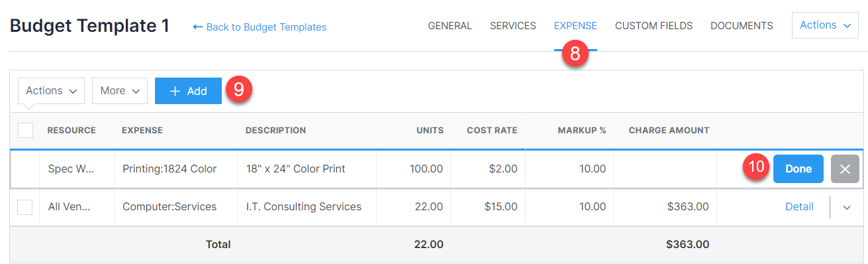Click the blue Add button
This screenshot has height=264, width=868.
pyautogui.click(x=188, y=91)
